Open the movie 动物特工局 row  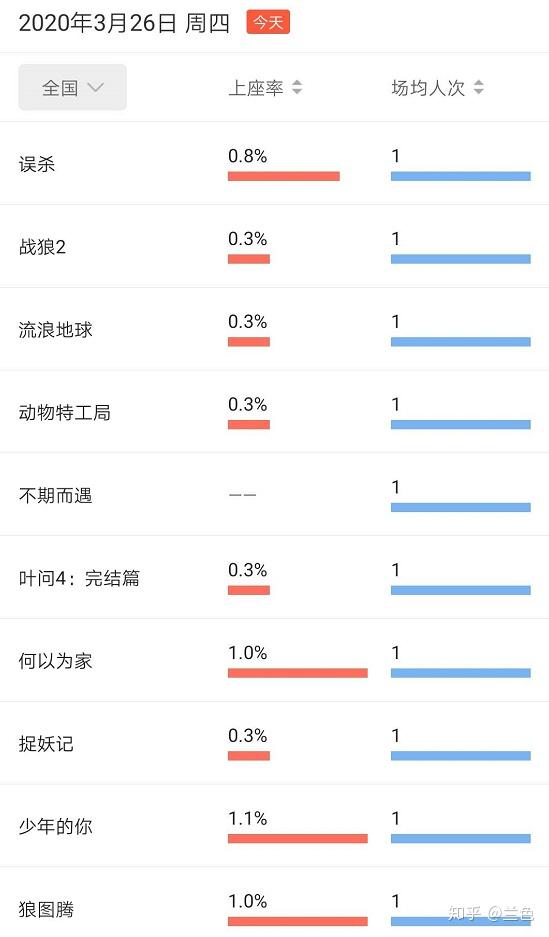(274, 412)
